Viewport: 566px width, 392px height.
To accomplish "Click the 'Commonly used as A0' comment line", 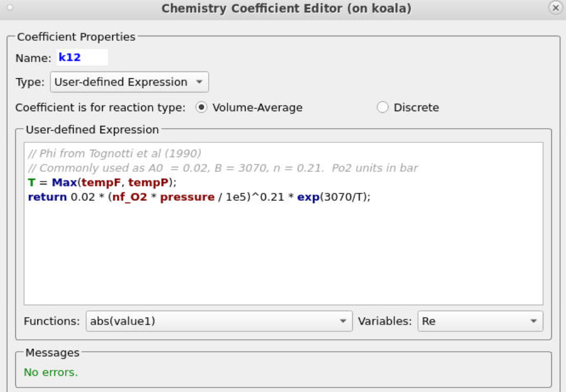I will coord(222,168).
